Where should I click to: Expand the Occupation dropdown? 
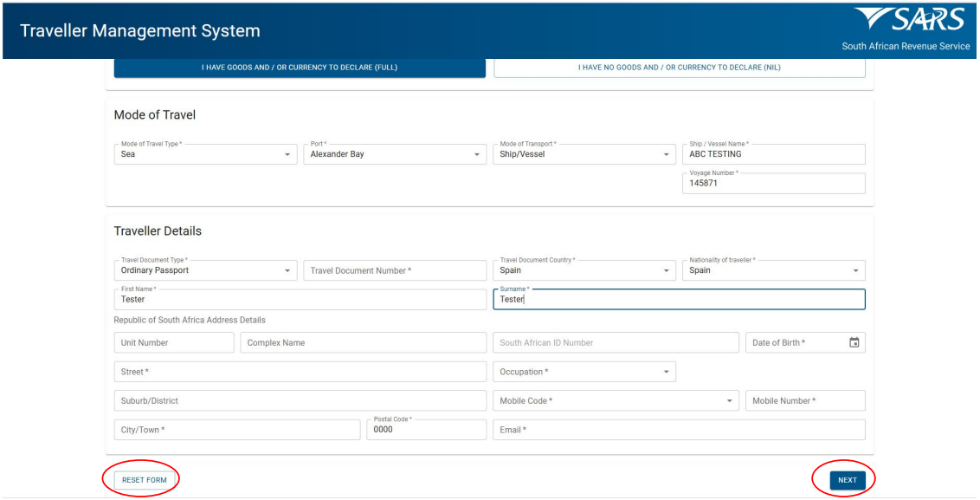click(583, 372)
